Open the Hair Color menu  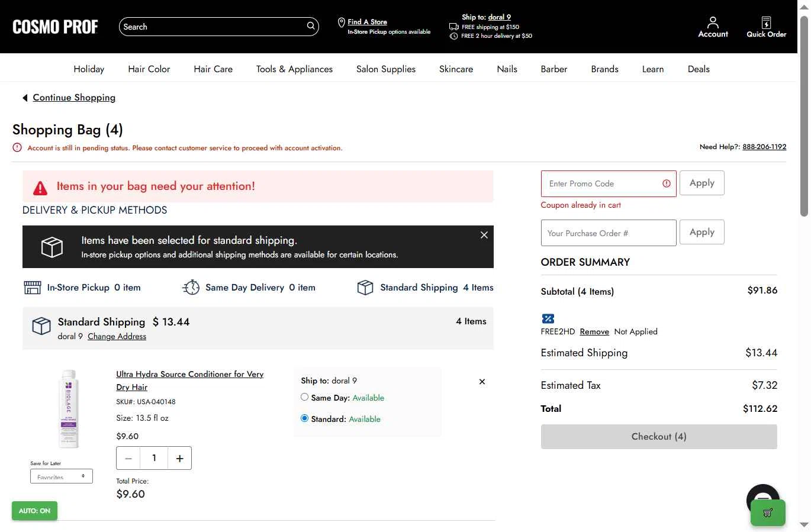pyautogui.click(x=149, y=69)
